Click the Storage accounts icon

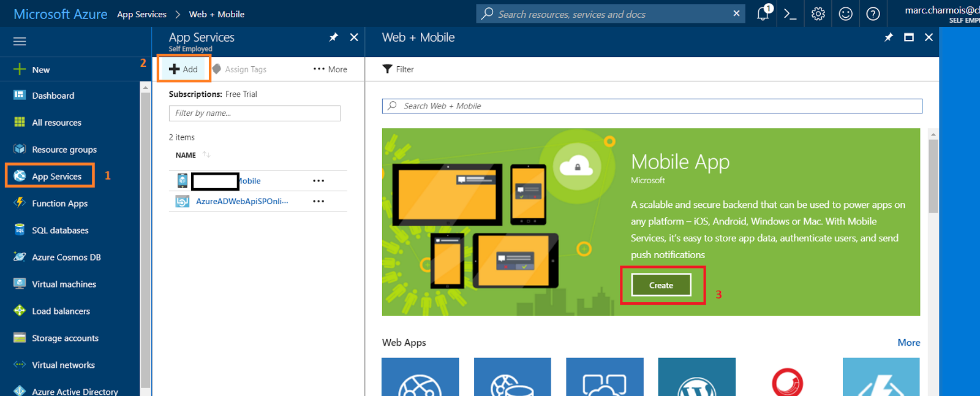pyautogui.click(x=20, y=338)
